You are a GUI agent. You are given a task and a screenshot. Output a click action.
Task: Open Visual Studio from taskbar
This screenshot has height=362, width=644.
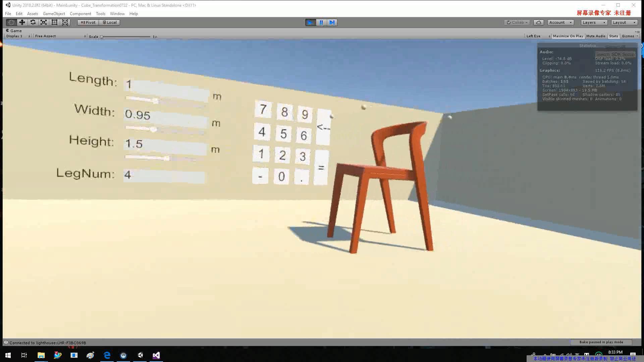point(156,355)
